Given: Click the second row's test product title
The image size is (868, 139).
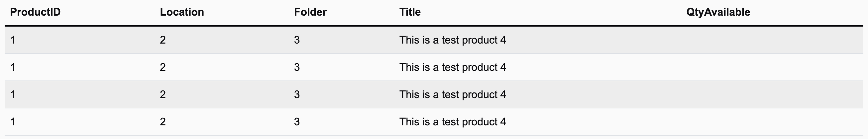Looking at the screenshot, I should tap(453, 68).
